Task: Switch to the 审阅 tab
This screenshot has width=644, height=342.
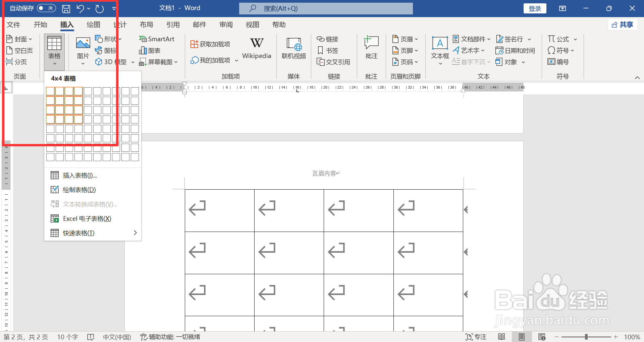Action: coord(226,25)
